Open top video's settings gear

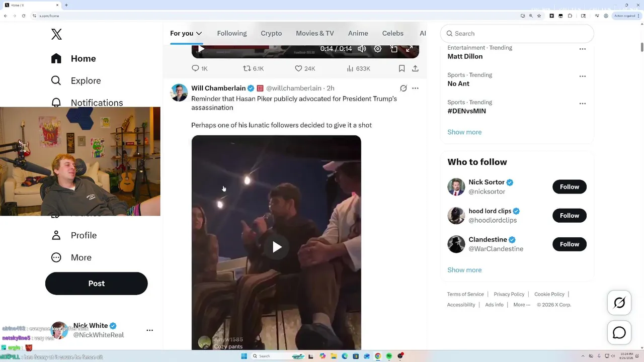377,49
